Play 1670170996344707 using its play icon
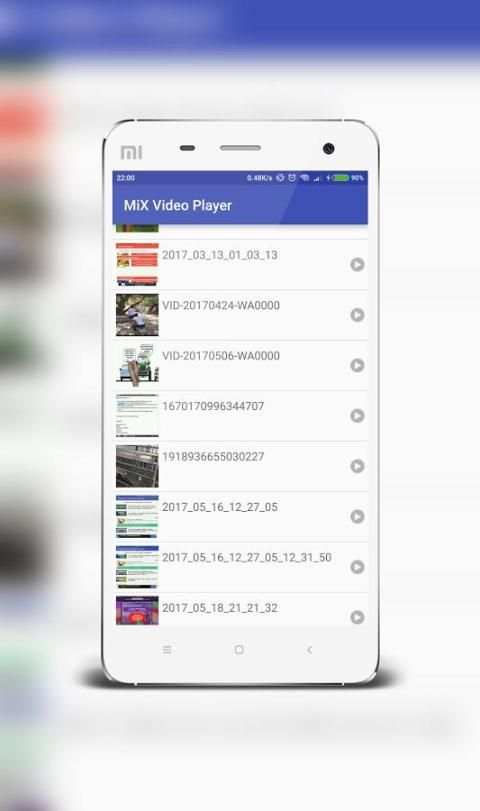The height and width of the screenshot is (811, 480). tap(357, 415)
